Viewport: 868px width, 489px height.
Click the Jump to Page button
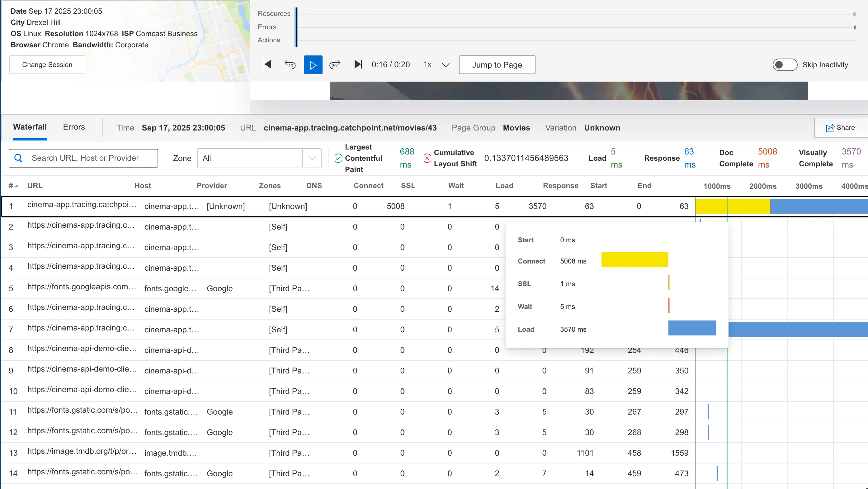coord(497,65)
